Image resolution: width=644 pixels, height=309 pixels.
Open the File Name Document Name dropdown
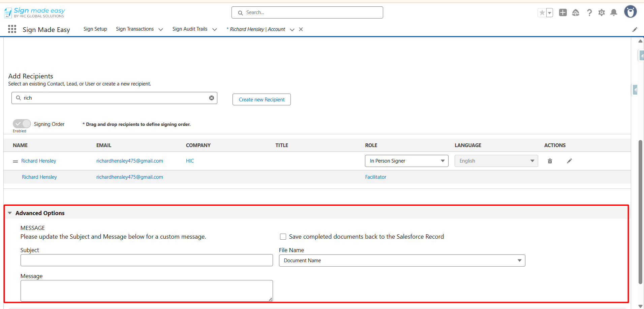402,261
